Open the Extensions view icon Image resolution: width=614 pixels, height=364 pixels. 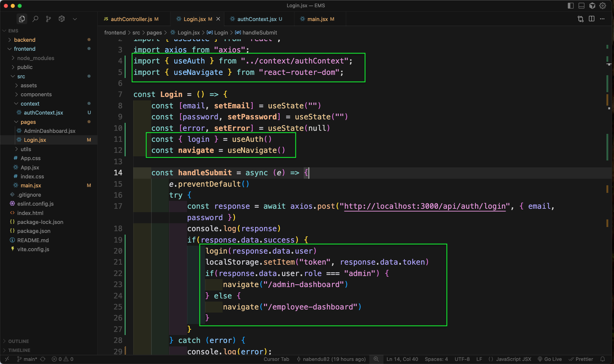coord(62,19)
